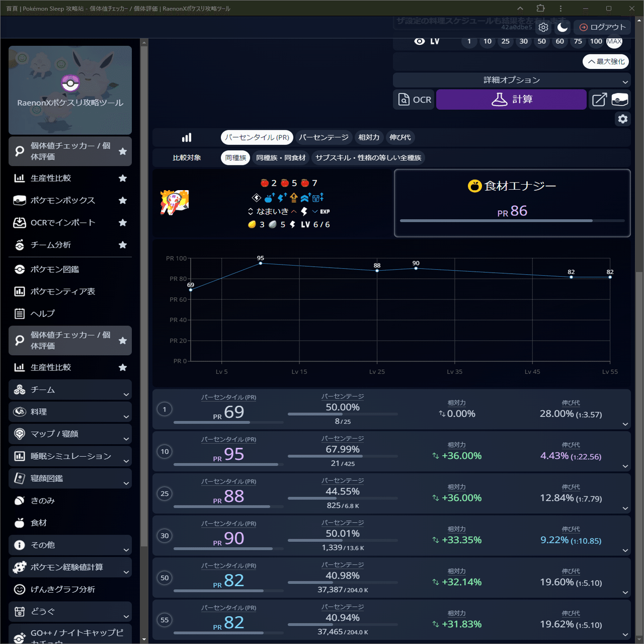
Task: Select level 75 preset
Action: point(578,41)
